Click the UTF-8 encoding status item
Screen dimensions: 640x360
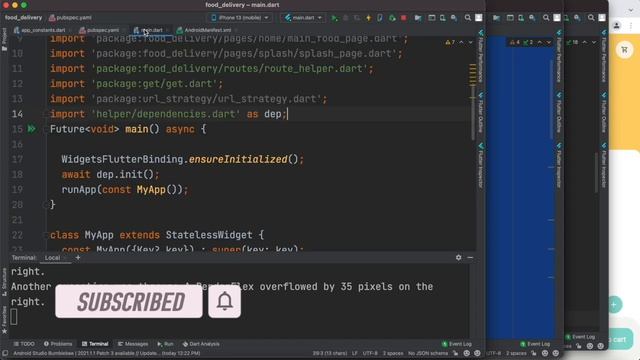[370, 353]
